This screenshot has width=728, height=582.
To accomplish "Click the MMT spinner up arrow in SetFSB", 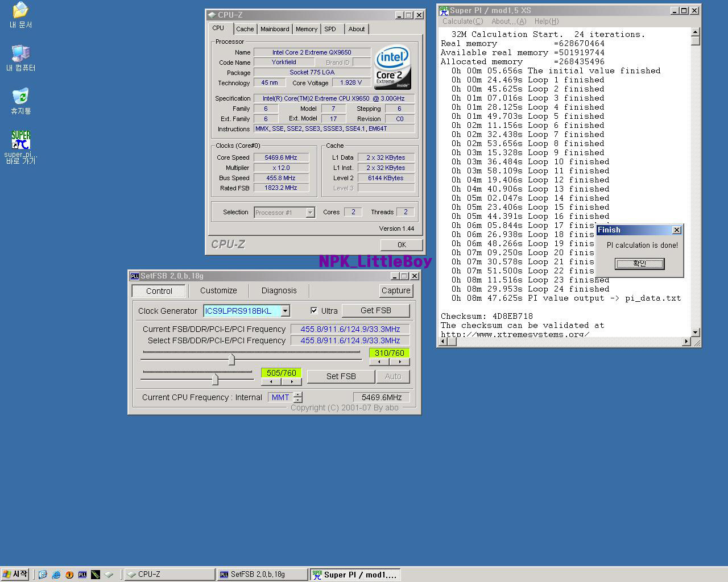I will coord(298,394).
